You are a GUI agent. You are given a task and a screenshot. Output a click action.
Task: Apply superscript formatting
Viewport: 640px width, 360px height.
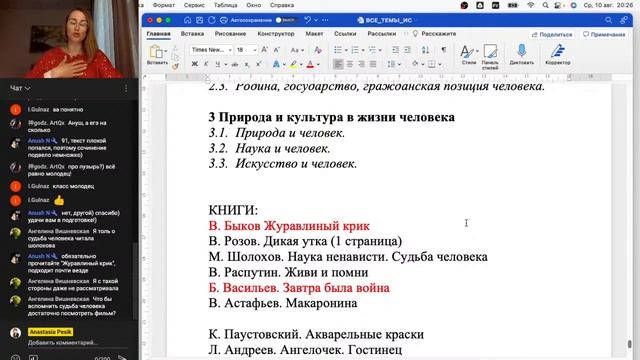(258, 64)
